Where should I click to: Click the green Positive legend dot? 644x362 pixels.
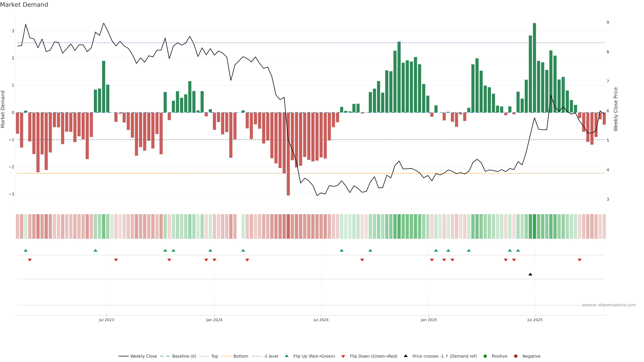pyautogui.click(x=485, y=356)
